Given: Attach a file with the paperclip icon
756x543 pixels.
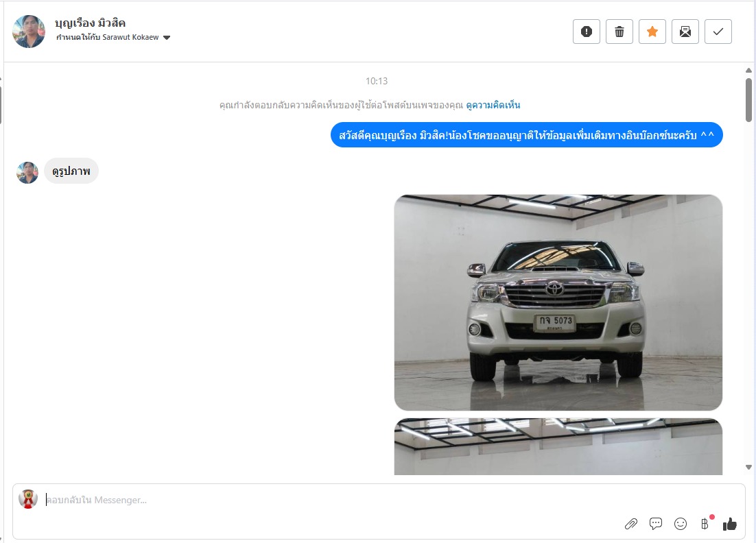Looking at the screenshot, I should coord(631,524).
